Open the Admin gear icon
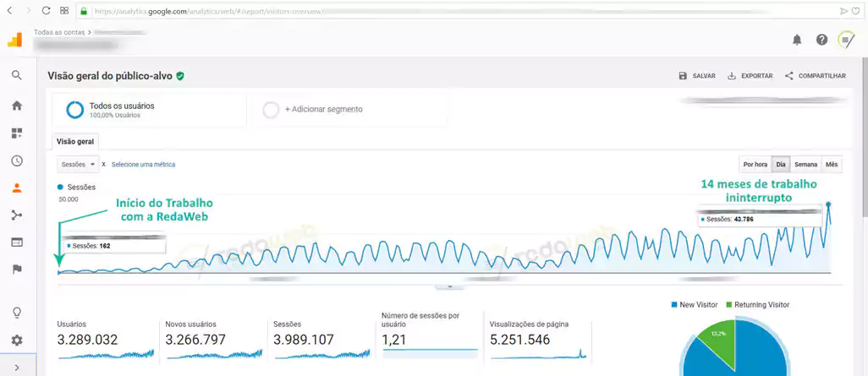This screenshot has width=868, height=376. [x=16, y=341]
